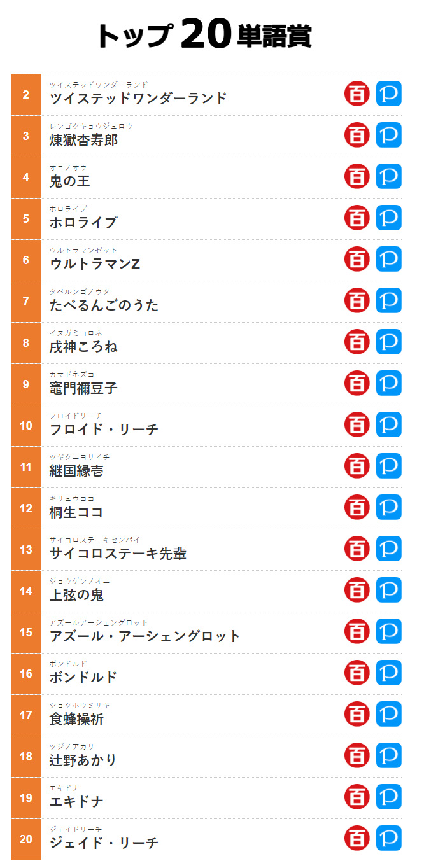Click the pixiv icon for 煉獄杏寿郎

pyautogui.click(x=389, y=135)
